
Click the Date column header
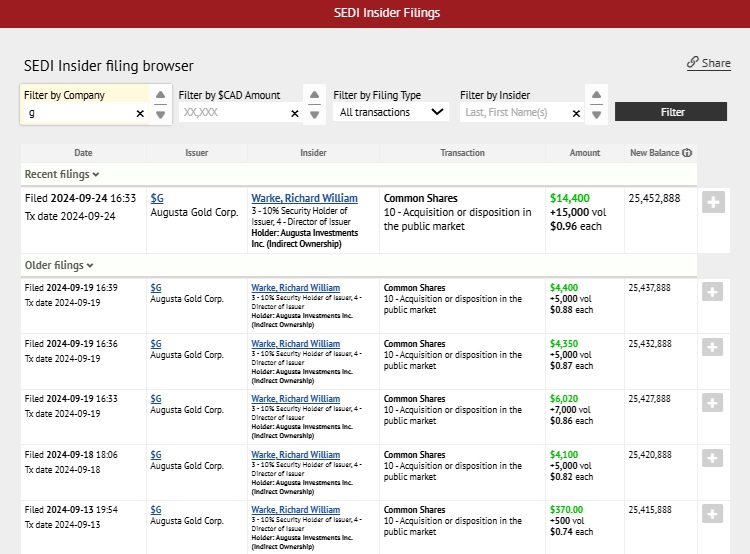click(83, 153)
